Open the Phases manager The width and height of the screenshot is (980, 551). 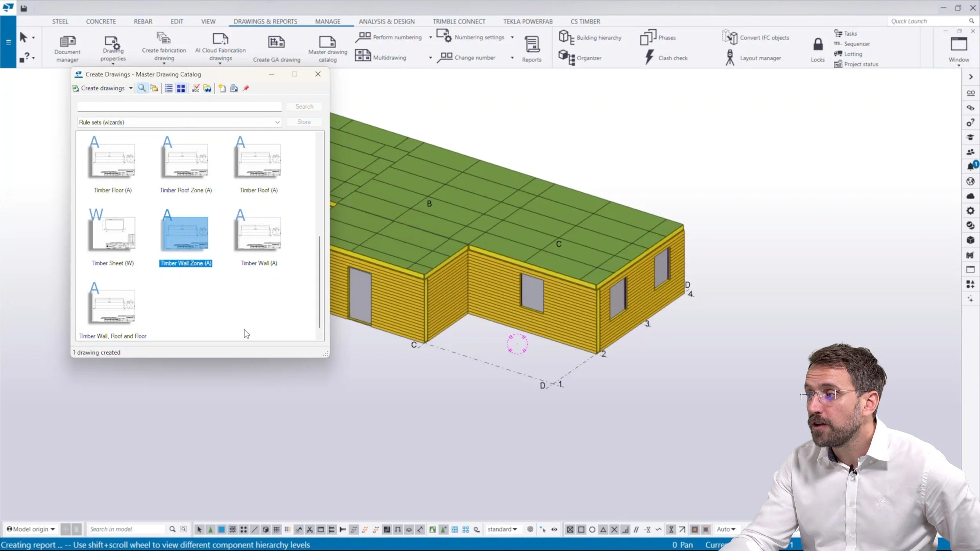pyautogui.click(x=658, y=37)
